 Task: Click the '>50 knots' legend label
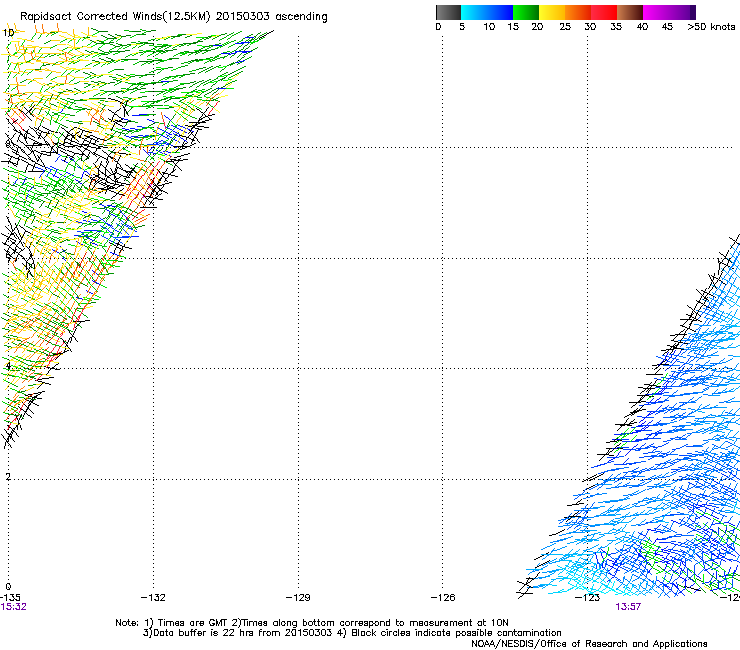pos(711,26)
